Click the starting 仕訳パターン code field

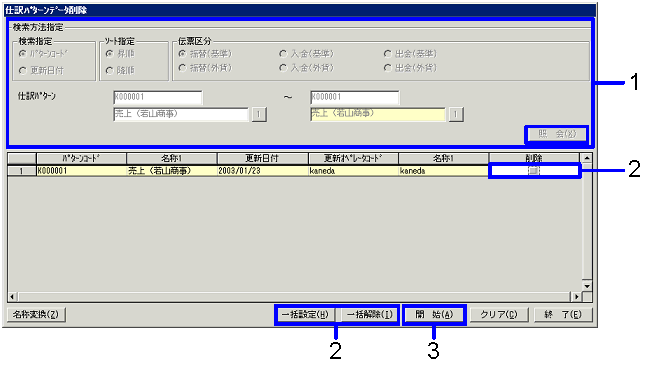tap(158, 97)
